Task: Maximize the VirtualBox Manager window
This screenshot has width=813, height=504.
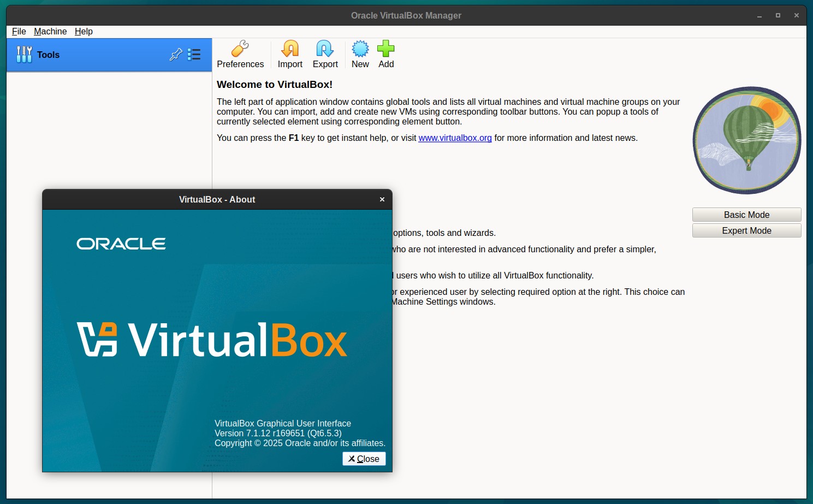Action: (x=778, y=15)
